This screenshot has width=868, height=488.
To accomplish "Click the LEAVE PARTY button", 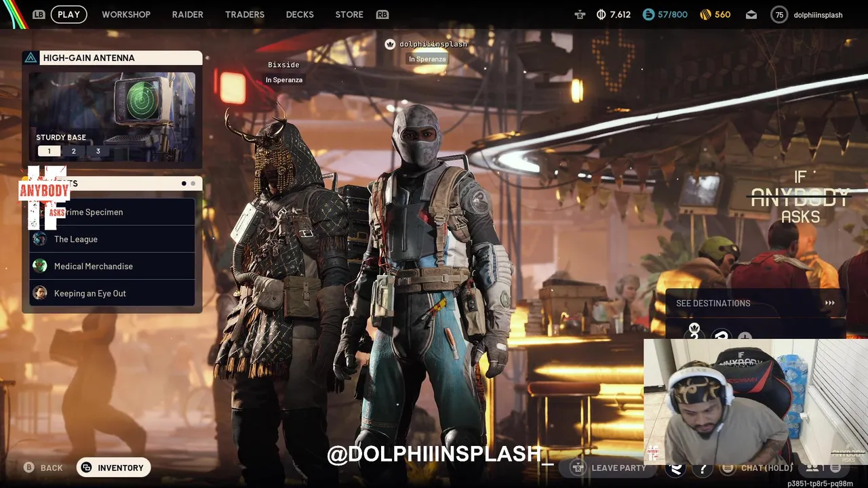I will click(609, 468).
